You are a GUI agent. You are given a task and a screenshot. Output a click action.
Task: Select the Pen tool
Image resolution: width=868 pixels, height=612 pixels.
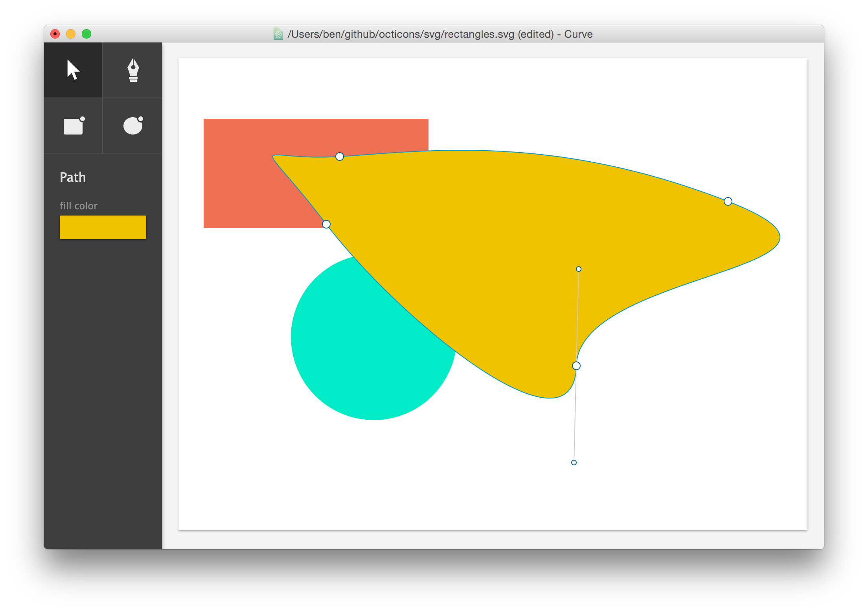(133, 70)
